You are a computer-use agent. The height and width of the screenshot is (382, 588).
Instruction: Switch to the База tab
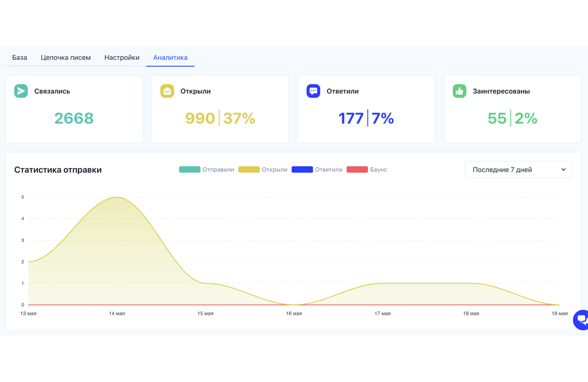click(x=19, y=57)
